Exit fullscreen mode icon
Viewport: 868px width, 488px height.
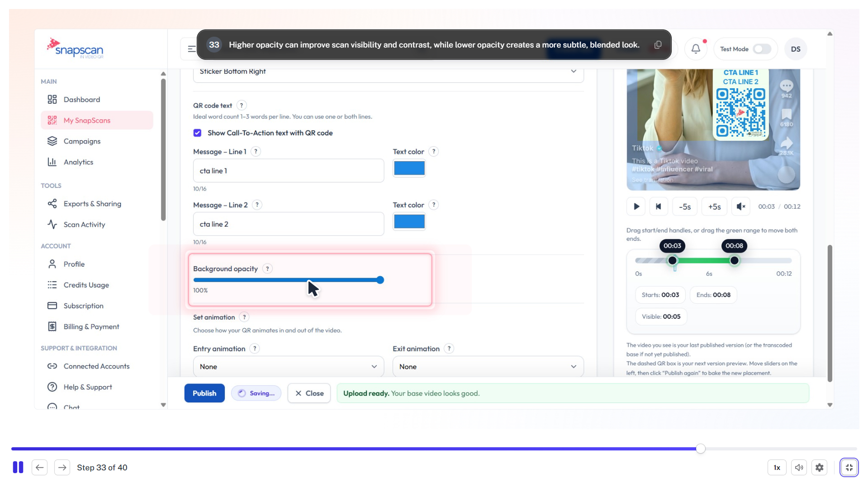pos(849,468)
